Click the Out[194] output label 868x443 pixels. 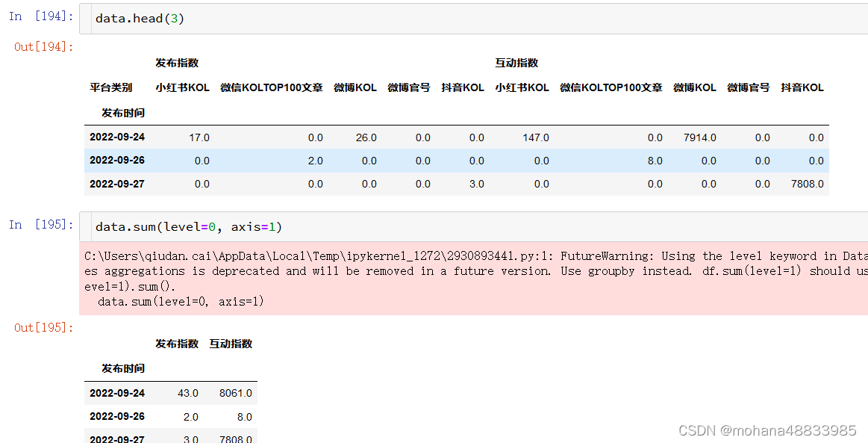pyautogui.click(x=35, y=46)
